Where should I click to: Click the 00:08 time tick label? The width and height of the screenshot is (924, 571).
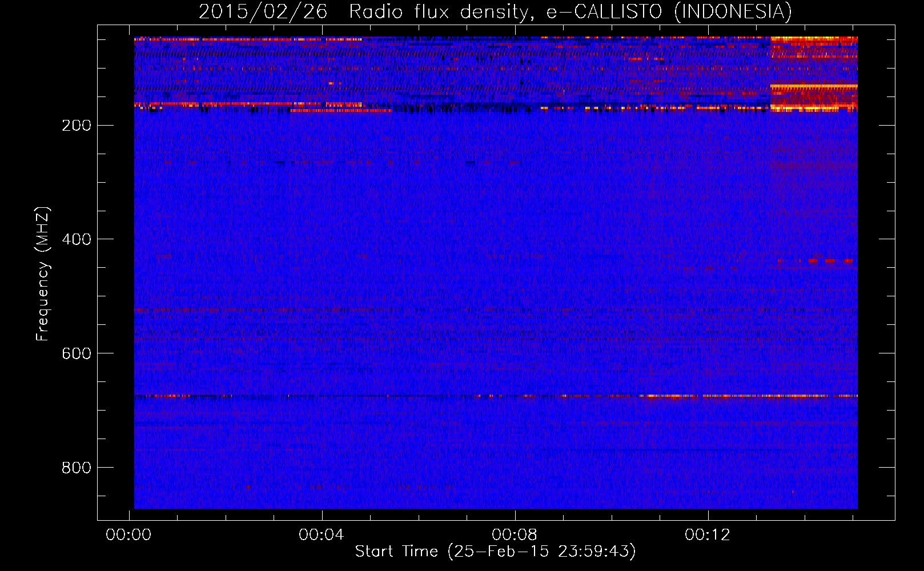tap(515, 535)
